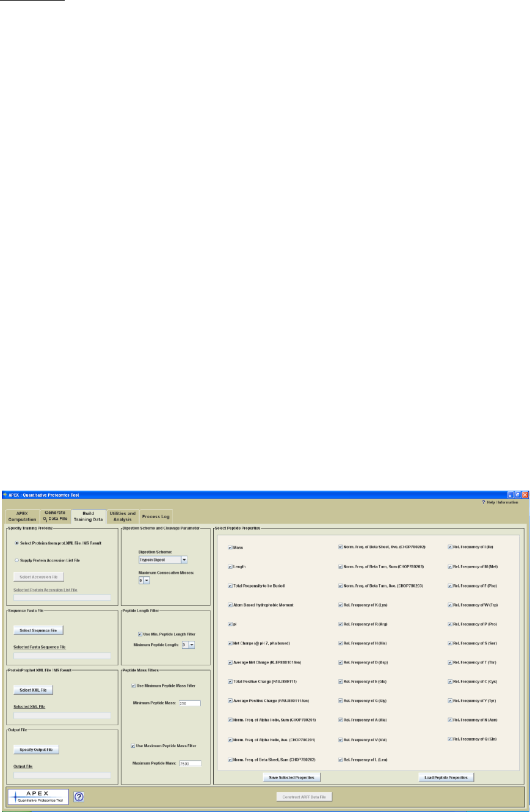Uncheck Rel. Frequency of V (Val)
The image size is (530, 812).
point(340,740)
